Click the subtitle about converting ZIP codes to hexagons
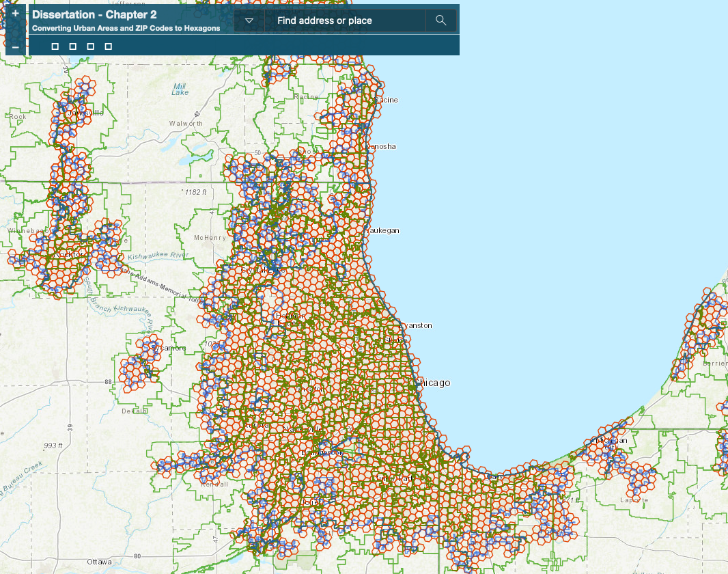Viewport: 728px width, 574px height. (126, 29)
